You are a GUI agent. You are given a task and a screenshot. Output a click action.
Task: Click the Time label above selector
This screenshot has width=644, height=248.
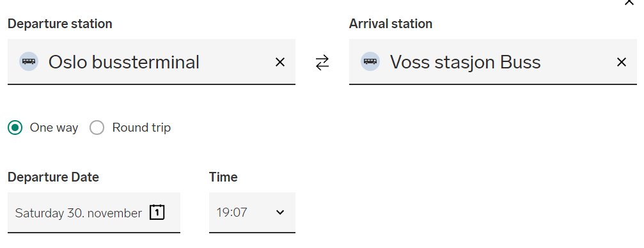click(223, 177)
